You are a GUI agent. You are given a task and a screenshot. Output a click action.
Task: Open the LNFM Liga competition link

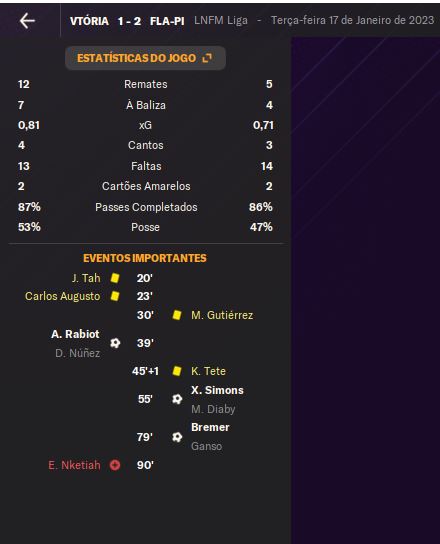(x=221, y=20)
